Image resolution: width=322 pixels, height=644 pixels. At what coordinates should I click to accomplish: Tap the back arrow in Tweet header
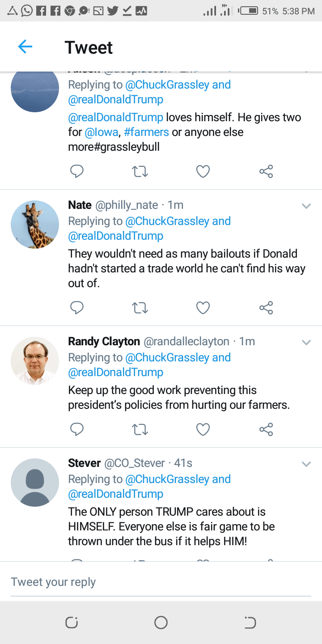click(x=25, y=47)
